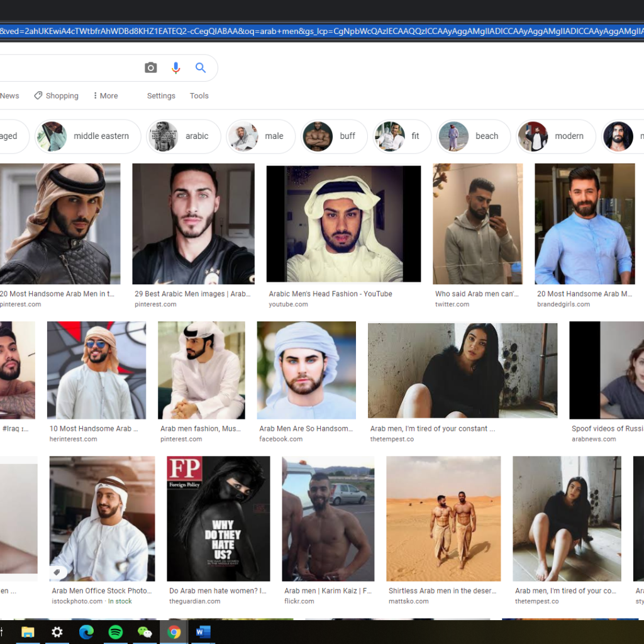This screenshot has height=644, width=644.
Task: Open File Explorer from the taskbar
Action: click(28, 632)
